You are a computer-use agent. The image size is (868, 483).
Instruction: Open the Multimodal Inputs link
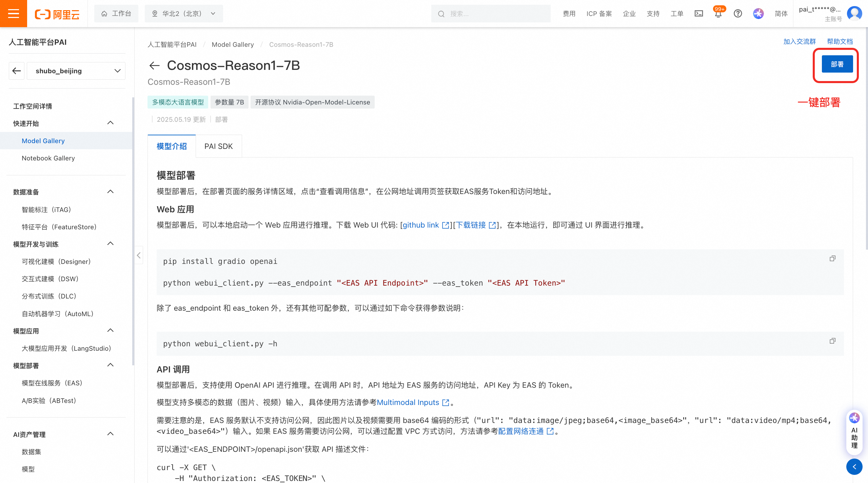coord(409,402)
